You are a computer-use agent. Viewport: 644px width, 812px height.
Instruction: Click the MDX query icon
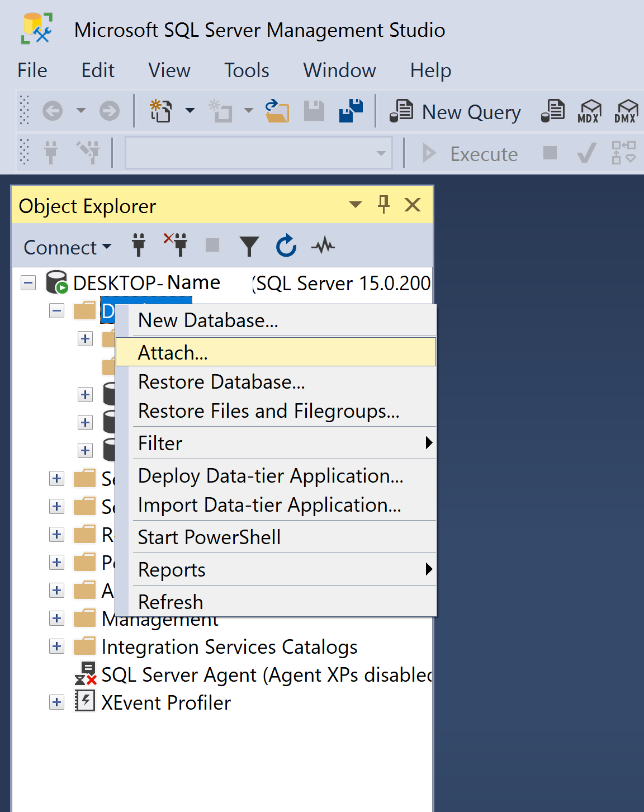[x=589, y=111]
